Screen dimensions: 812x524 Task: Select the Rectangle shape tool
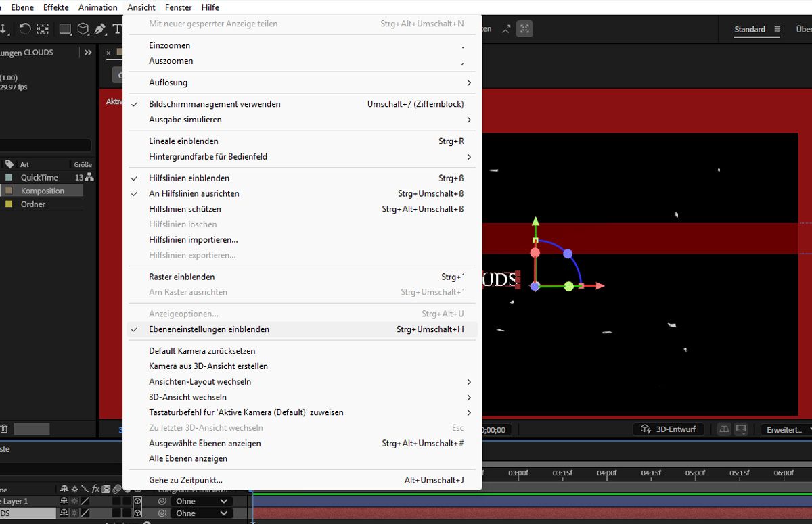click(x=65, y=29)
